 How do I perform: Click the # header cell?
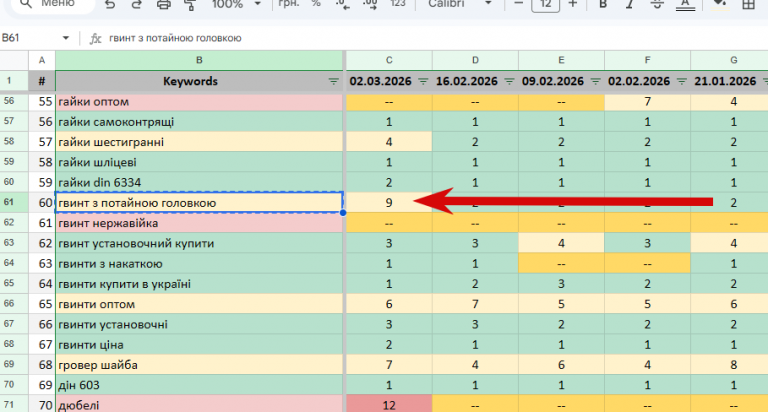click(42, 81)
